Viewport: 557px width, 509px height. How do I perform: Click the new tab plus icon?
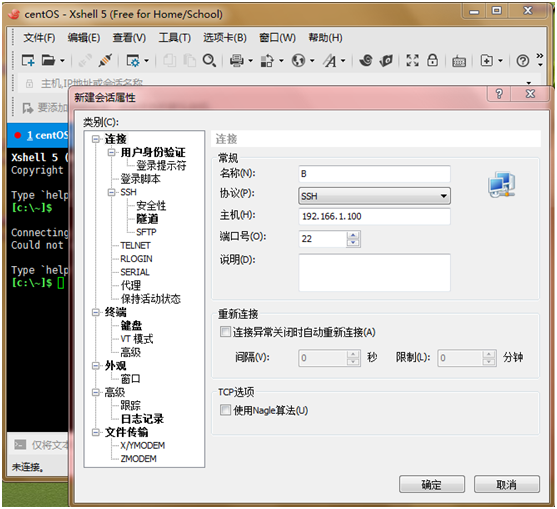(x=487, y=61)
